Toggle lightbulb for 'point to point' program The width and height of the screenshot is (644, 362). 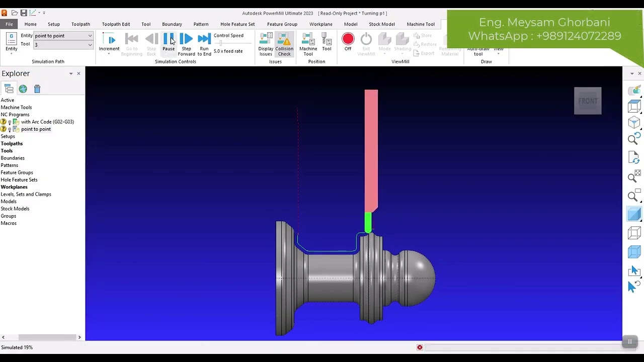[10, 129]
